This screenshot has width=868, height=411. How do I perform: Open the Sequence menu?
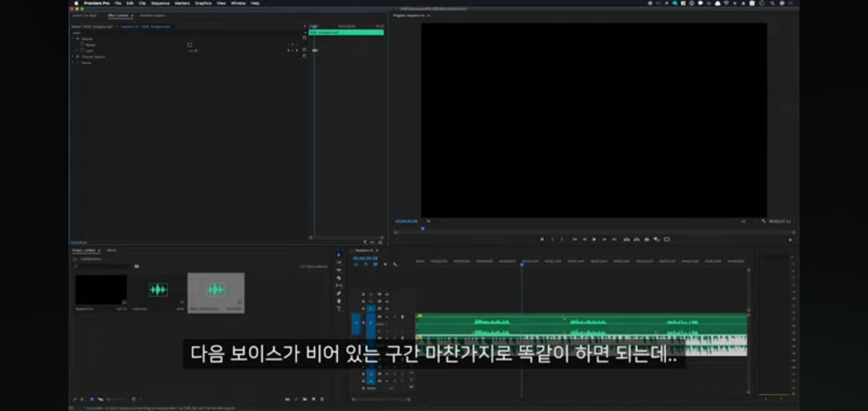click(160, 3)
